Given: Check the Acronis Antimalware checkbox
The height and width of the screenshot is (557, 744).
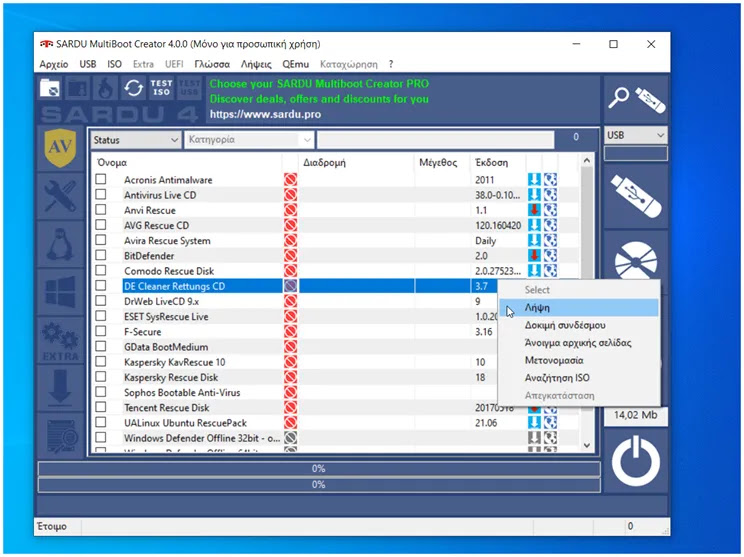Looking at the screenshot, I should [x=101, y=179].
